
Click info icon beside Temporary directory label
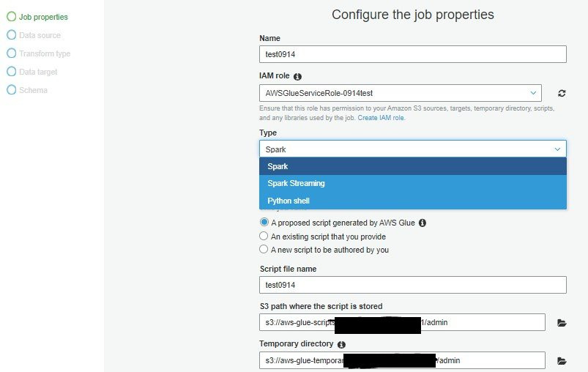[341, 345]
